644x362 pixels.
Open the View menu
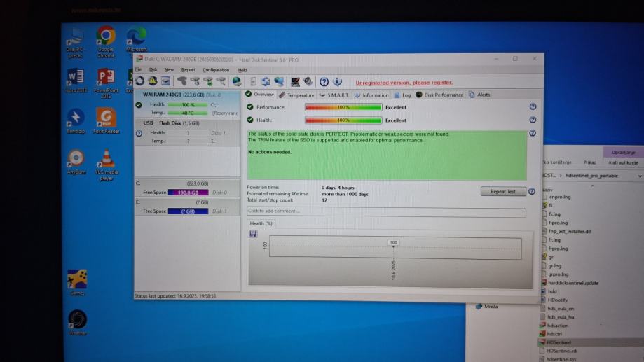click(169, 70)
